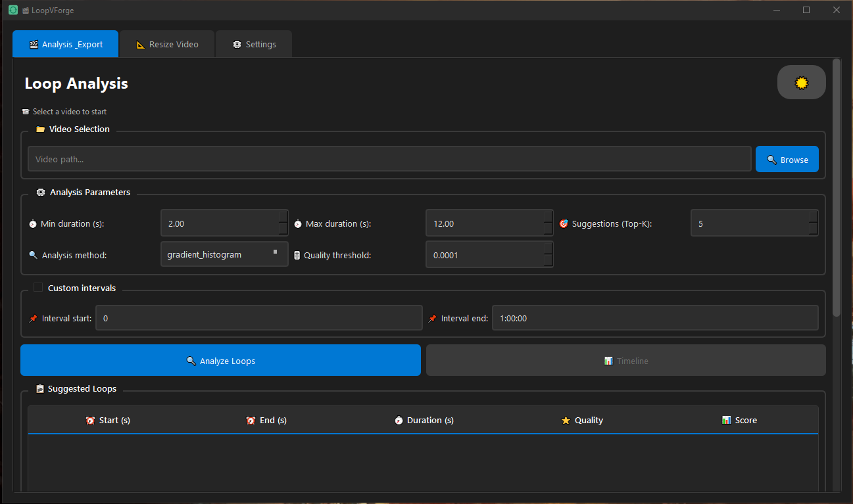The image size is (853, 504).
Task: Click the alarm clock icon beside End (s)
Action: (251, 421)
